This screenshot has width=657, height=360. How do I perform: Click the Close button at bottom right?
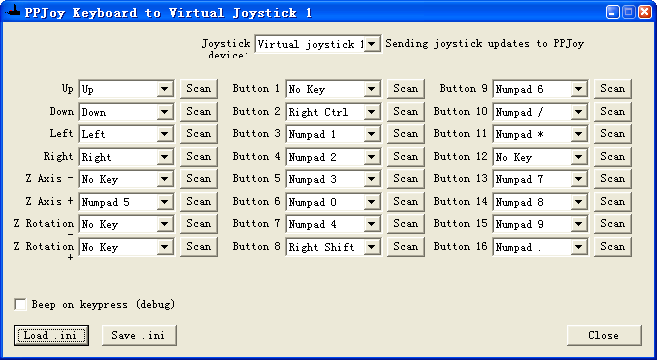604,335
